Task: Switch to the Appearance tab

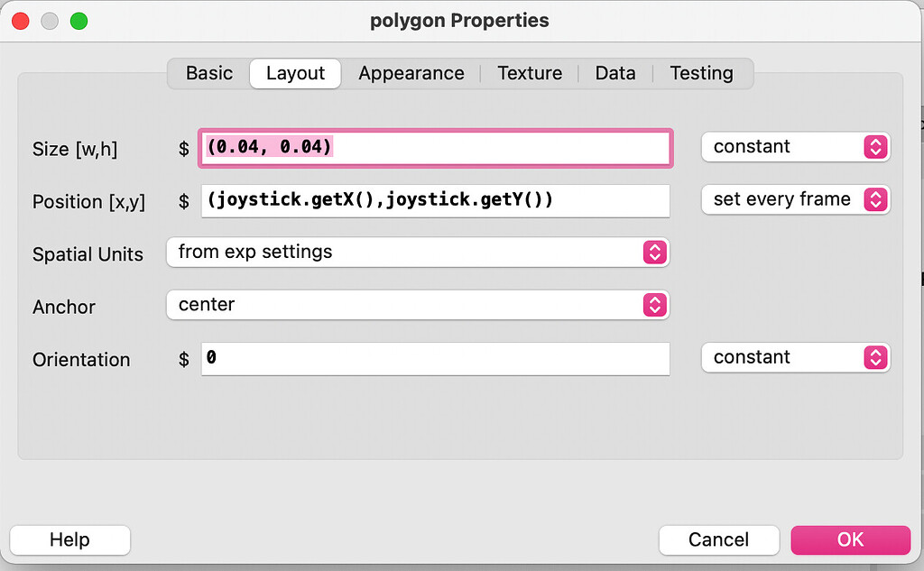Action: [x=411, y=73]
